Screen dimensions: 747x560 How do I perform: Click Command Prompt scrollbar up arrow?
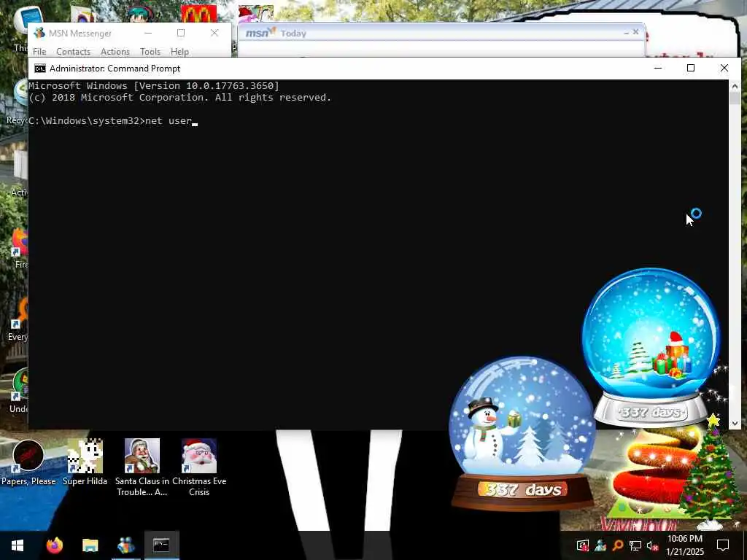click(735, 86)
